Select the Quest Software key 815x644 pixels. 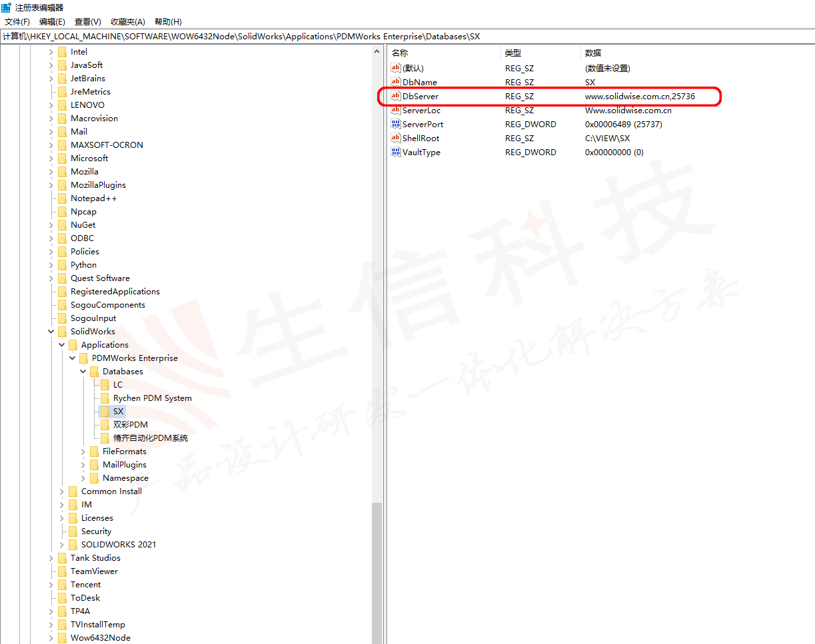coord(100,278)
